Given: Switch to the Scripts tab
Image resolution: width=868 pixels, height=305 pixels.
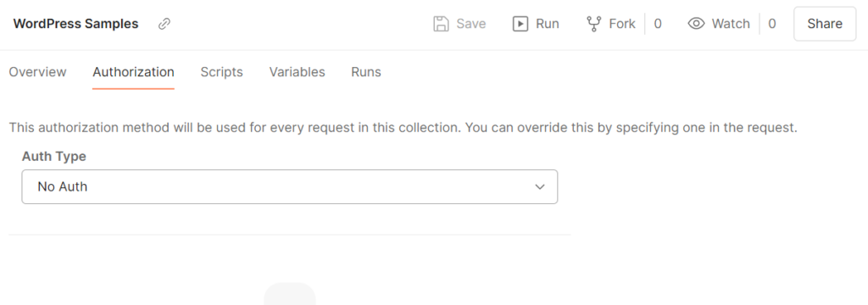Looking at the screenshot, I should point(221,72).
